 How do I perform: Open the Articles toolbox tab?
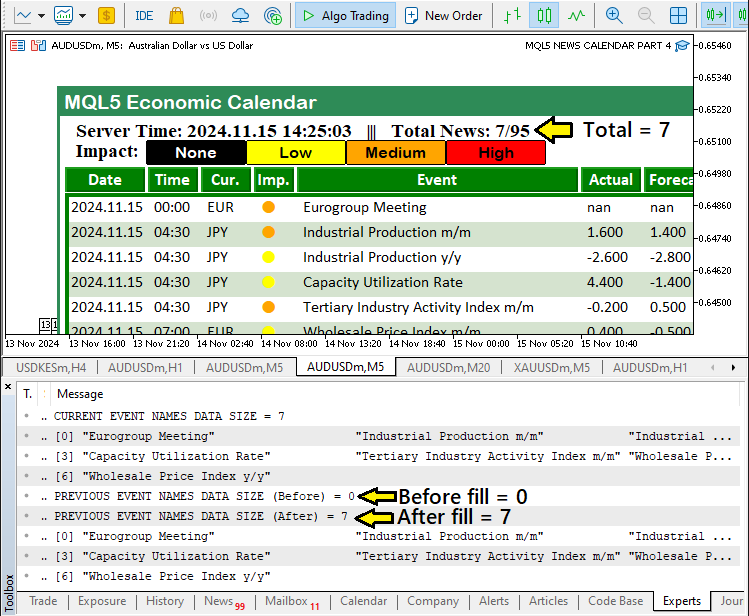pyautogui.click(x=548, y=601)
